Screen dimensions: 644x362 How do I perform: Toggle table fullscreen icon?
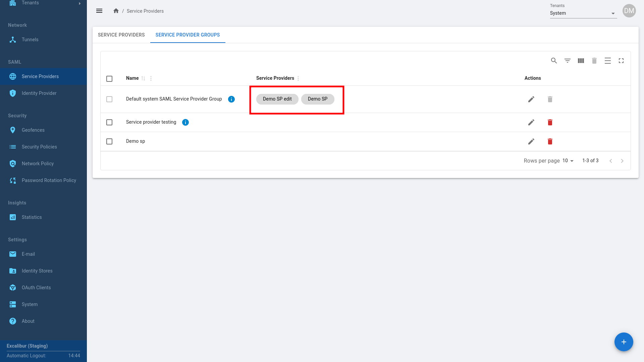tap(621, 61)
